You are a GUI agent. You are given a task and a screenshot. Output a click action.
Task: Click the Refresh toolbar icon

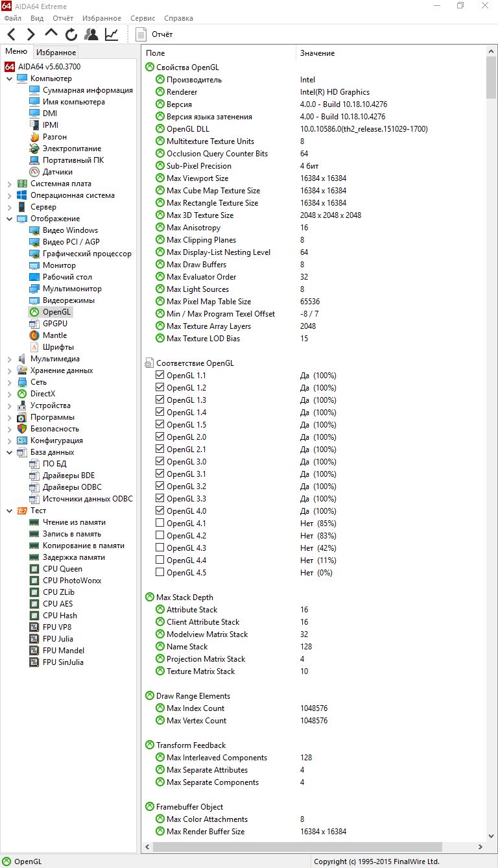click(x=71, y=34)
